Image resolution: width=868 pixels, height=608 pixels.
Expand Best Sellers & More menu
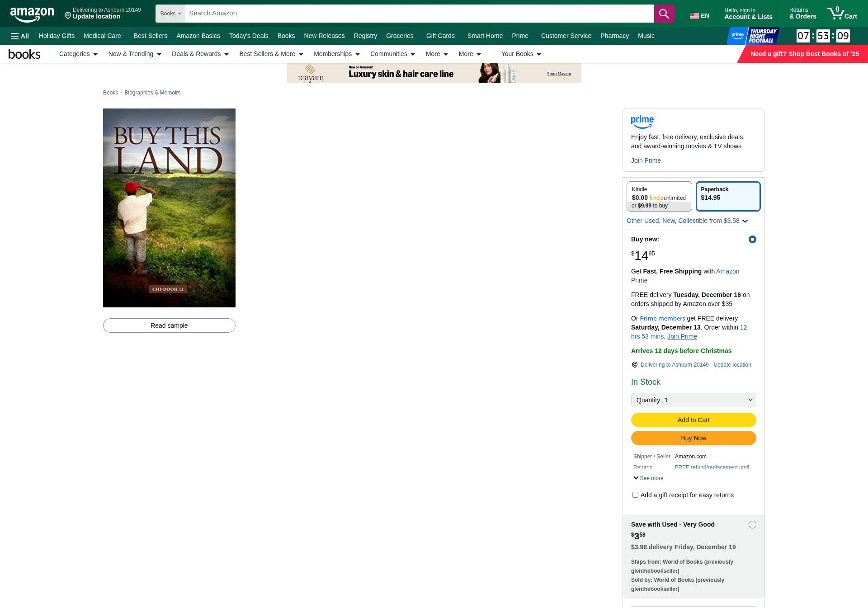pos(271,54)
